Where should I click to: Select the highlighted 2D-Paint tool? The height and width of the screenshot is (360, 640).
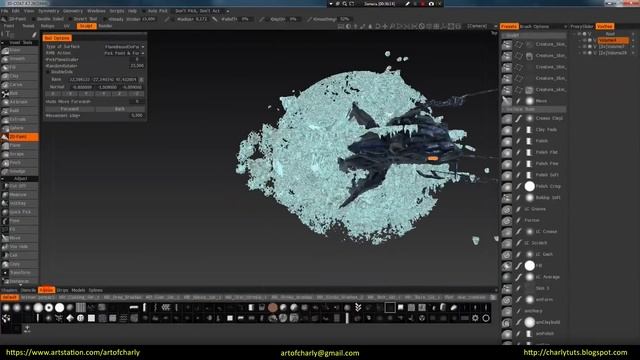click(x=20, y=137)
